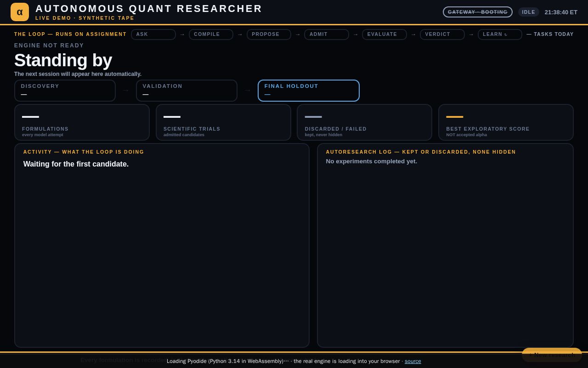Click the AUTORESEARCH LOG panel header
Screen dimensions: 588x368
[x=421, y=152]
